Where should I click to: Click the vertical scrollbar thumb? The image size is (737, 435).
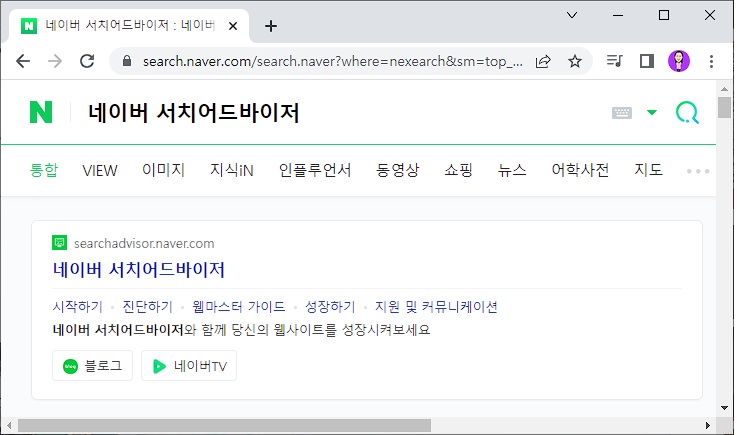click(x=724, y=107)
